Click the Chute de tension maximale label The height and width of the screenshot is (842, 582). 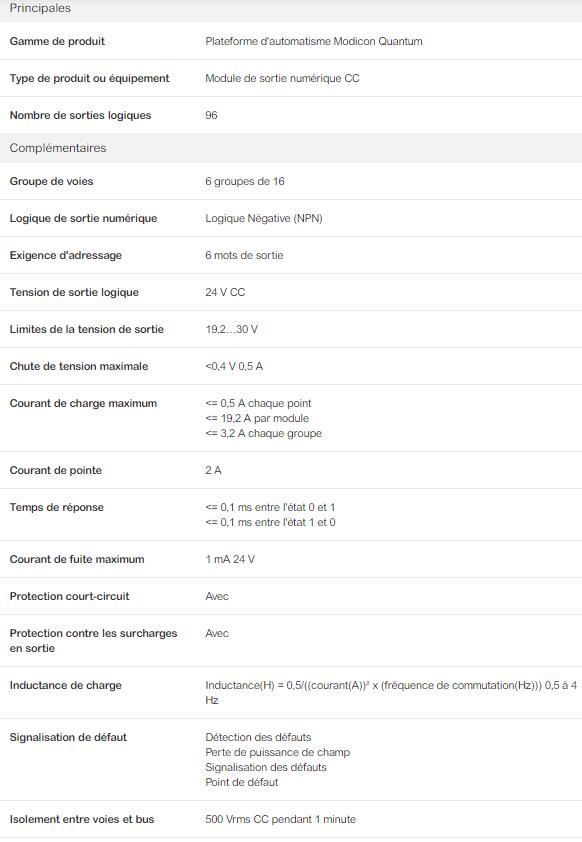[x=79, y=367]
